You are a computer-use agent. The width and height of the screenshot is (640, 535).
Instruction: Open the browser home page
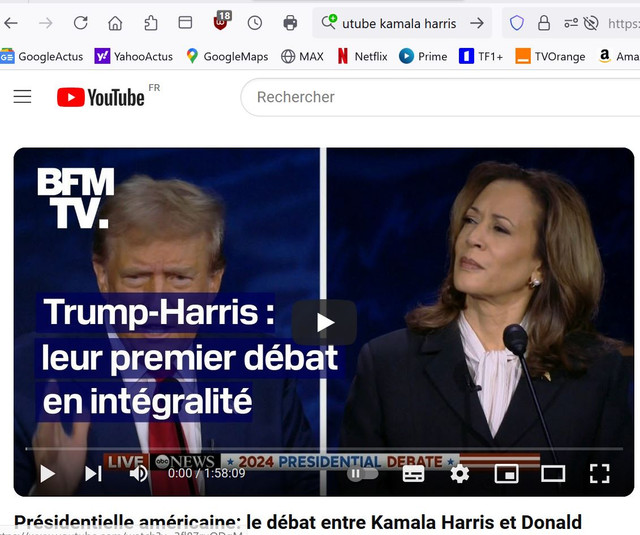pyautogui.click(x=115, y=23)
